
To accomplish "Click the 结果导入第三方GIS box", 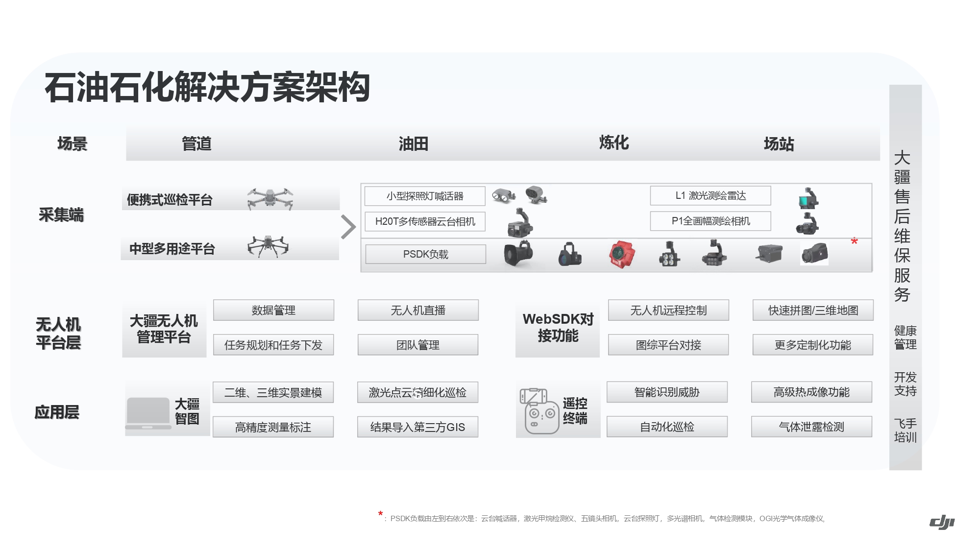I will click(417, 427).
